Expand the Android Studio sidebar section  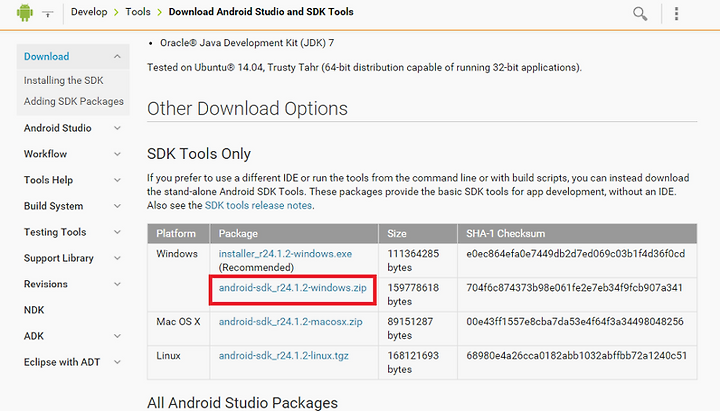click(117, 128)
